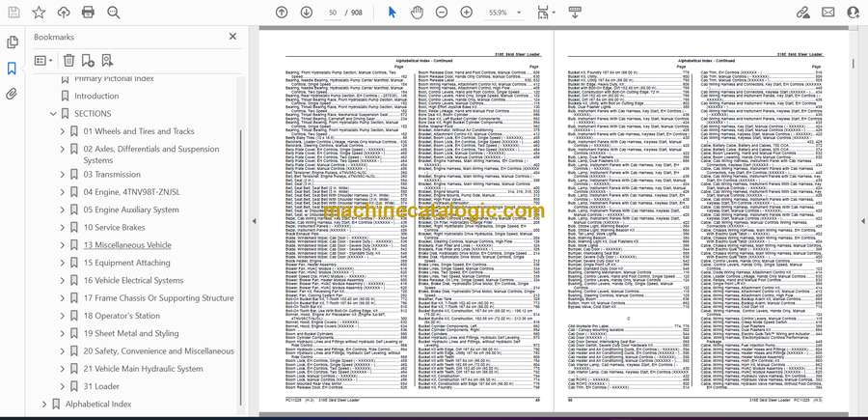Select the hand pan tool

point(417,13)
